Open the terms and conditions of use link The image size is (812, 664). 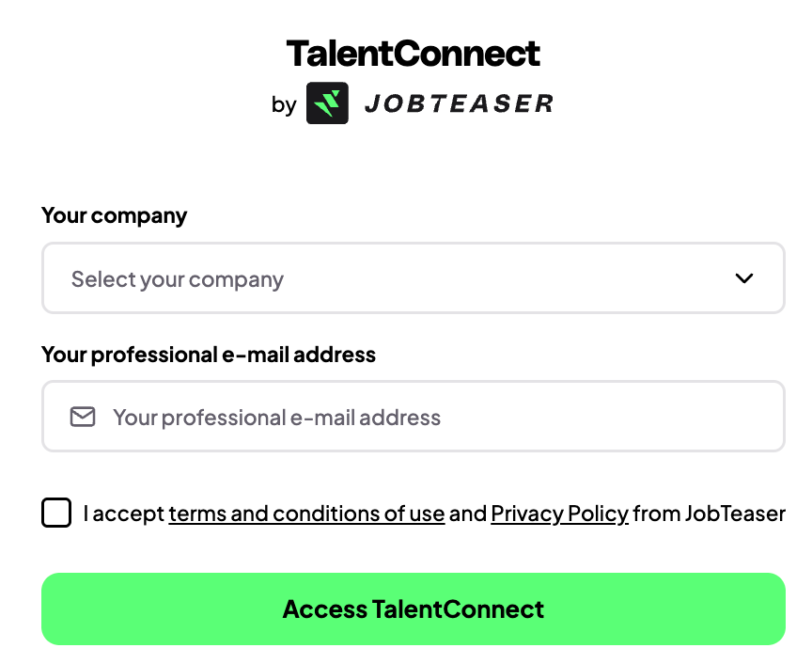[306, 514]
